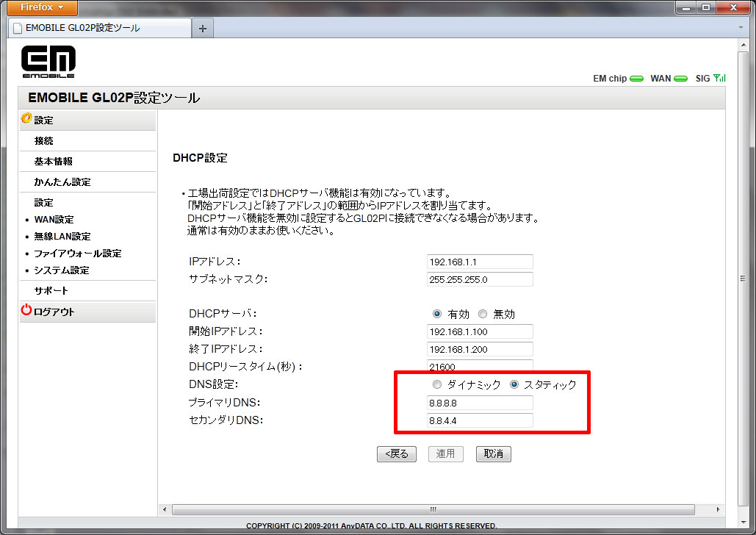This screenshot has width=756, height=535.
Task: Check the SIG signal strength icon
Action: pyautogui.click(x=719, y=78)
